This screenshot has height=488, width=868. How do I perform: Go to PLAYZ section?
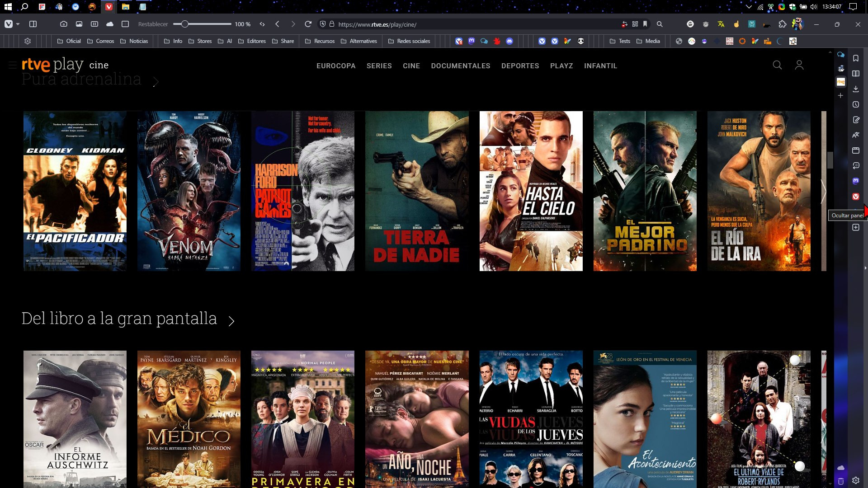[561, 66]
